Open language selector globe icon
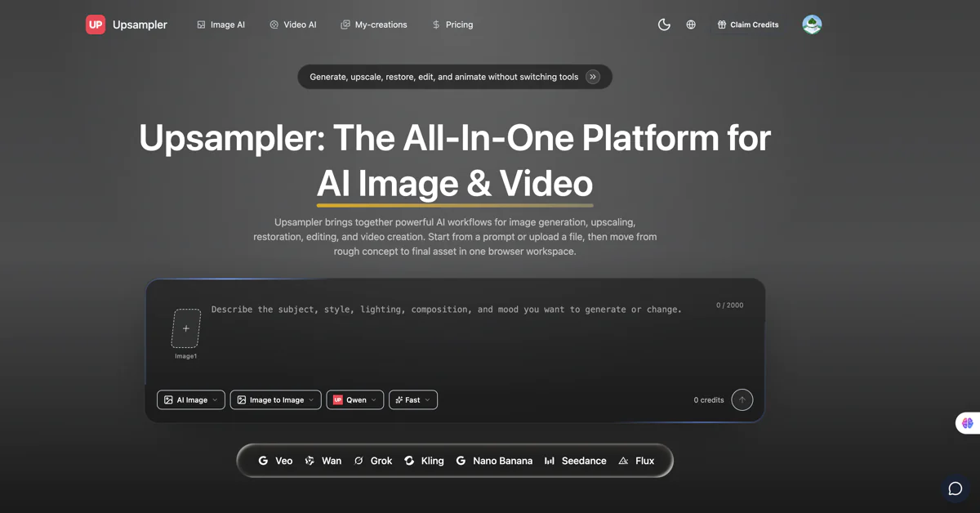The height and width of the screenshot is (513, 980). (691, 25)
